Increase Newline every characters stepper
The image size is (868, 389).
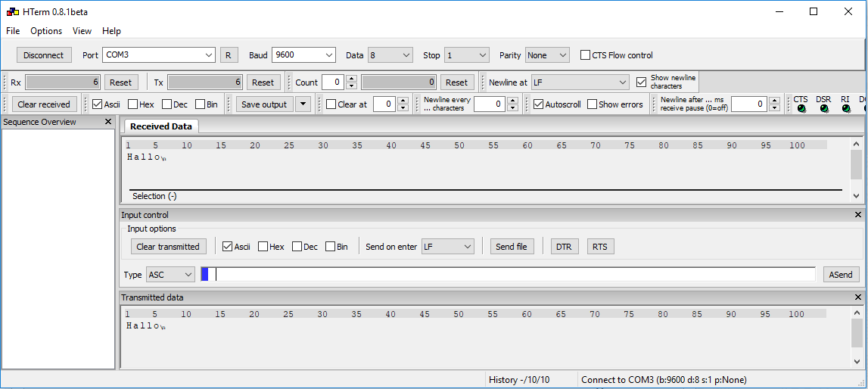pyautogui.click(x=513, y=101)
